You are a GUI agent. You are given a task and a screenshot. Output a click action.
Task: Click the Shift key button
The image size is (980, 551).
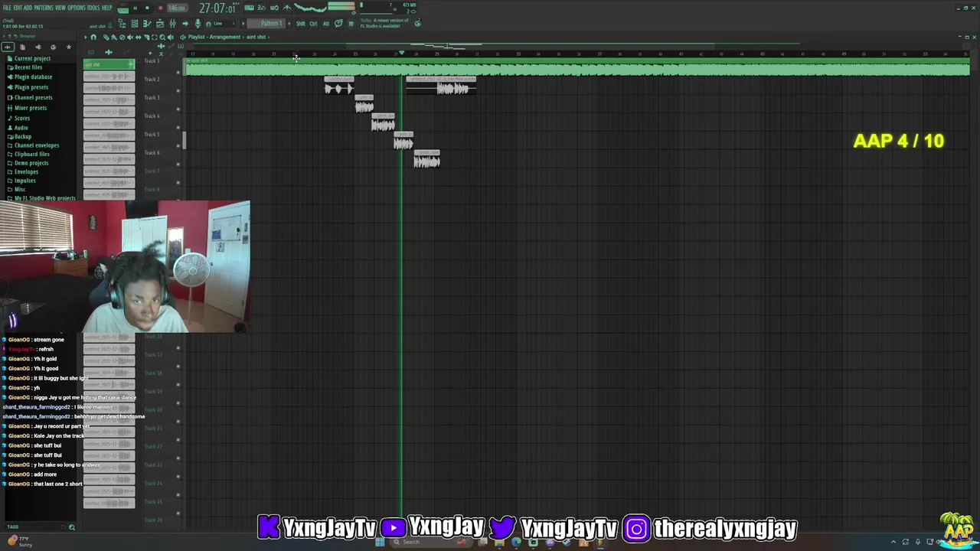[301, 24]
